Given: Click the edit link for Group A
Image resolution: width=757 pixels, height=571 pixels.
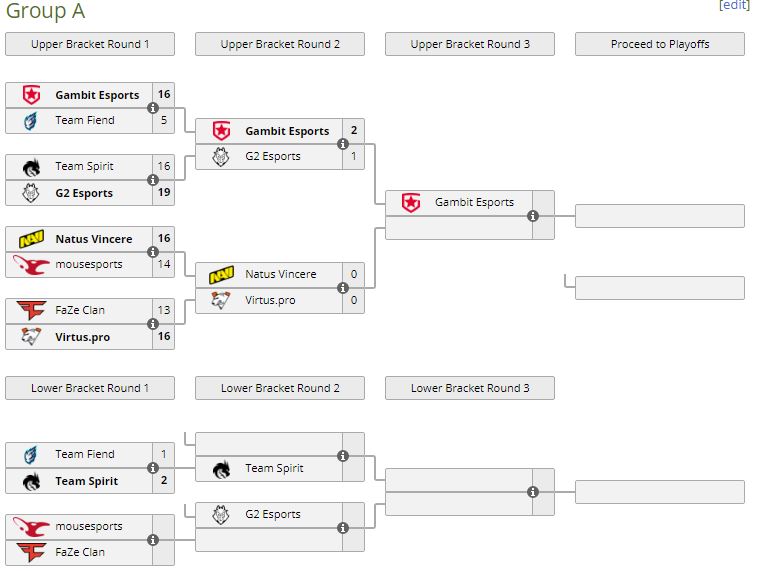Looking at the screenshot, I should point(734,5).
